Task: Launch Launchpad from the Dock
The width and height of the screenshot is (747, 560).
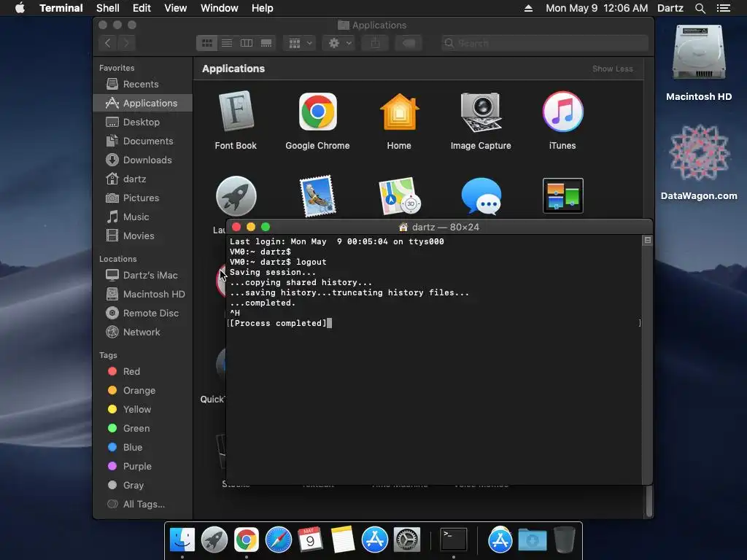Action: pyautogui.click(x=214, y=540)
